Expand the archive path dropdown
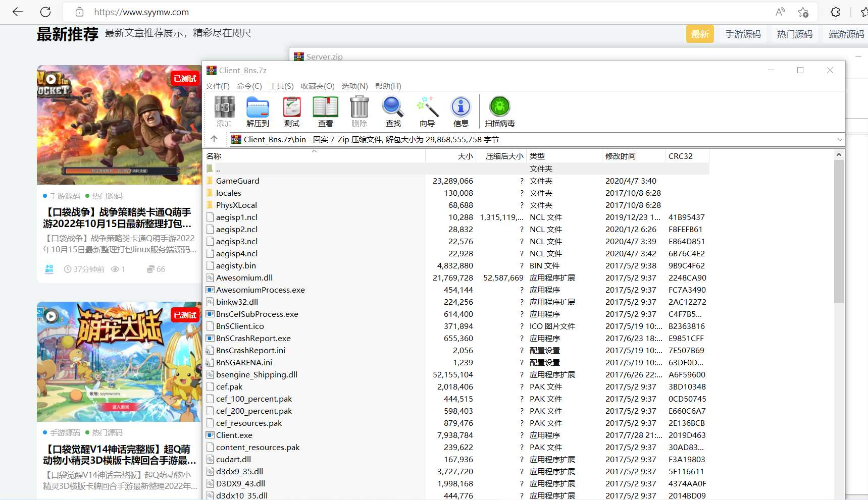This screenshot has height=500, width=868. pyautogui.click(x=839, y=139)
